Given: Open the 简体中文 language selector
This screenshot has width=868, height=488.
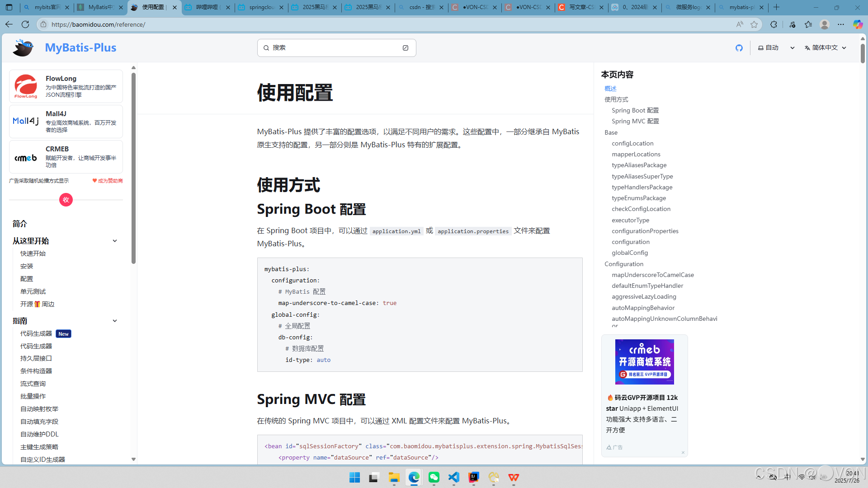Looking at the screenshot, I should (826, 48).
